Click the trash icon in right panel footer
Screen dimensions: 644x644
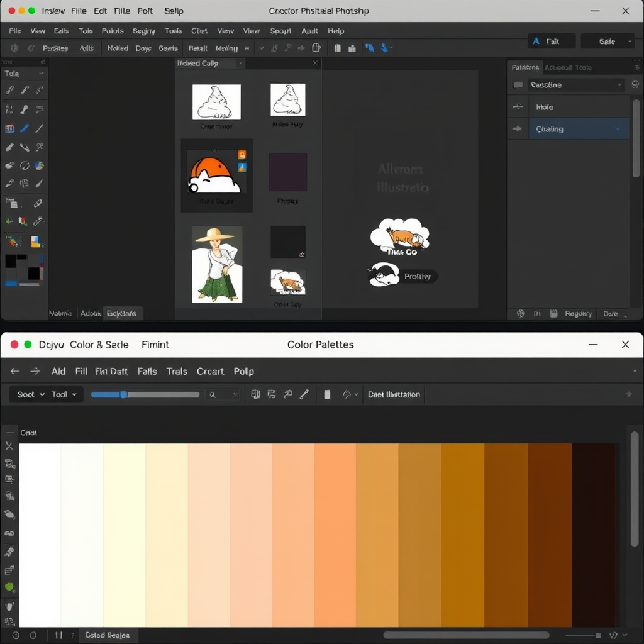553,314
